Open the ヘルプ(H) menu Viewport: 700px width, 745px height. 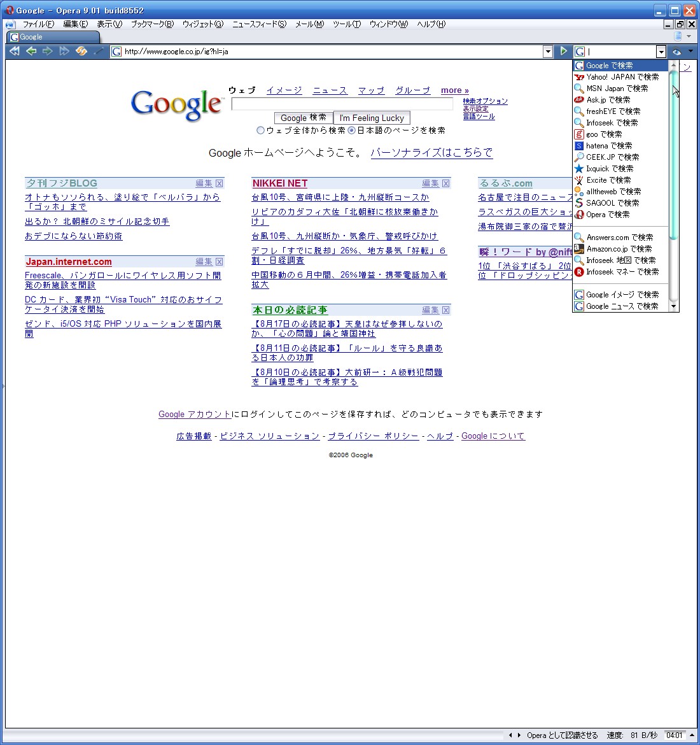click(x=431, y=24)
